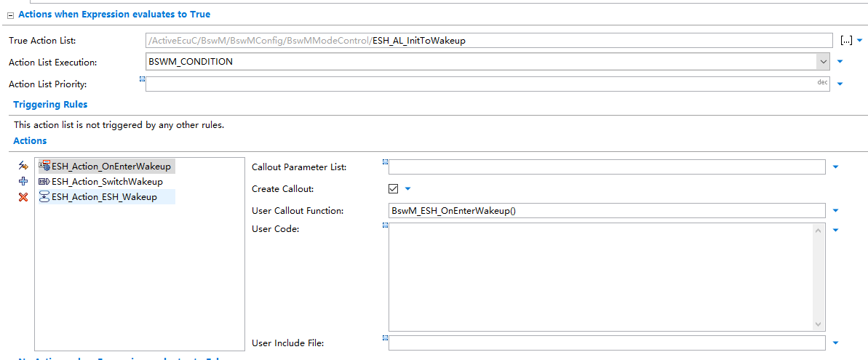This screenshot has width=868, height=360.
Task: Click the User Callout Function field
Action: (607, 211)
